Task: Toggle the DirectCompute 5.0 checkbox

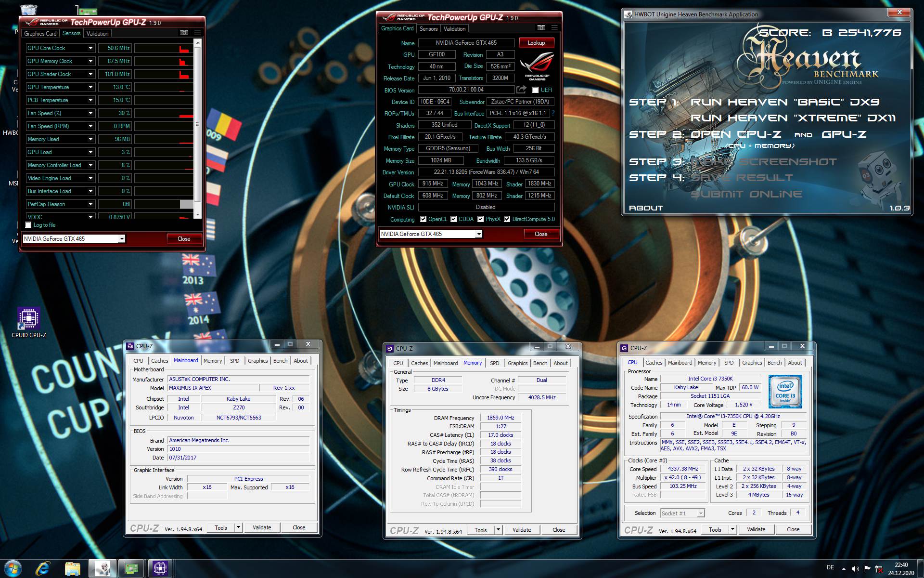Action: pyautogui.click(x=507, y=219)
